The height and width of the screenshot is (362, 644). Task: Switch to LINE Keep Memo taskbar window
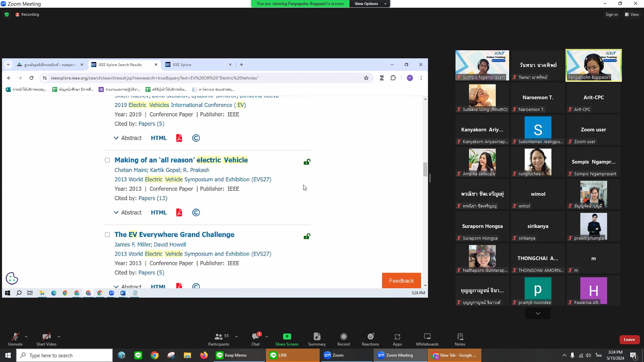pyautogui.click(x=239, y=355)
